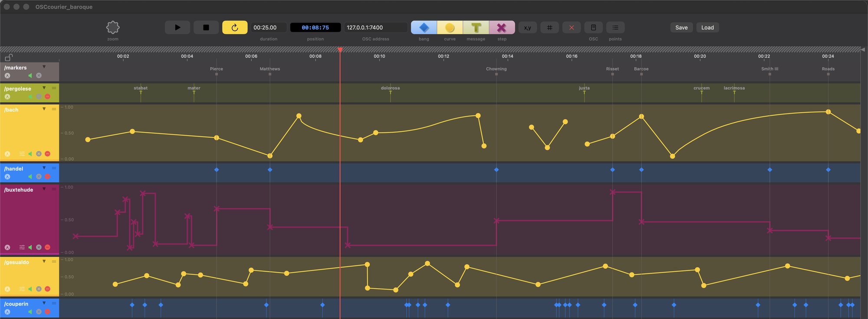This screenshot has height=319, width=868.
Task: Collapse the /pergolese track triangle
Action: tap(44, 88)
